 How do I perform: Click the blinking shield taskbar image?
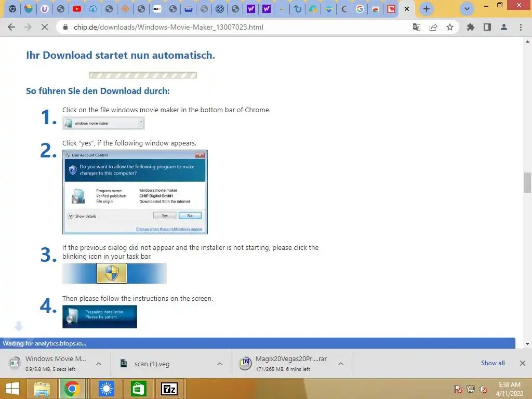coord(114,273)
